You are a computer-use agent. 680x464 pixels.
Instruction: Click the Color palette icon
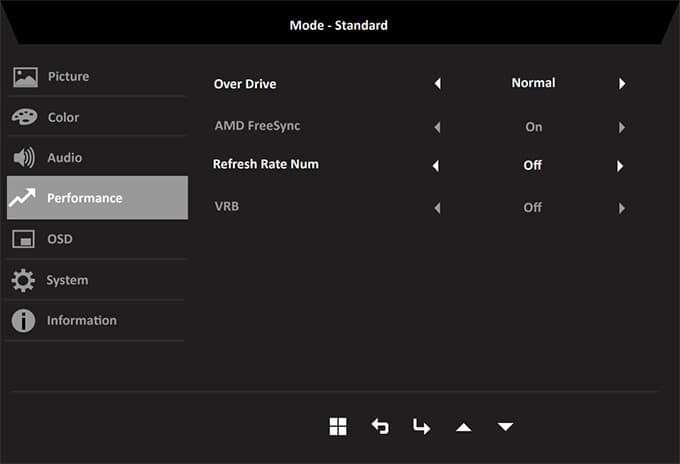(x=24, y=117)
